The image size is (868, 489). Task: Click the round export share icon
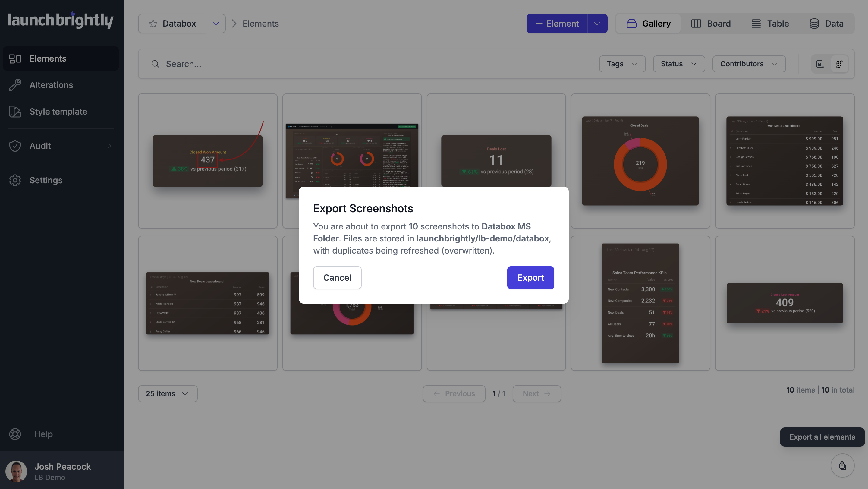842,465
